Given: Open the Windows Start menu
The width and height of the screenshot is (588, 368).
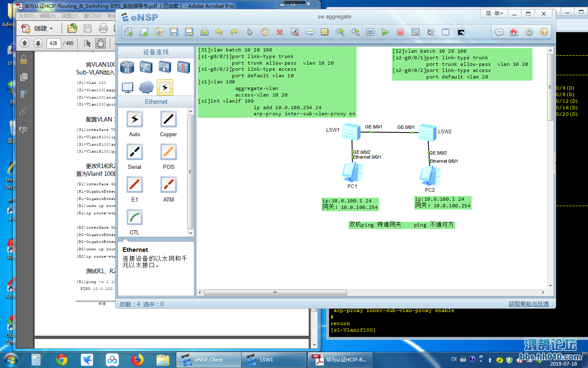Looking at the screenshot, I should (x=11, y=360).
